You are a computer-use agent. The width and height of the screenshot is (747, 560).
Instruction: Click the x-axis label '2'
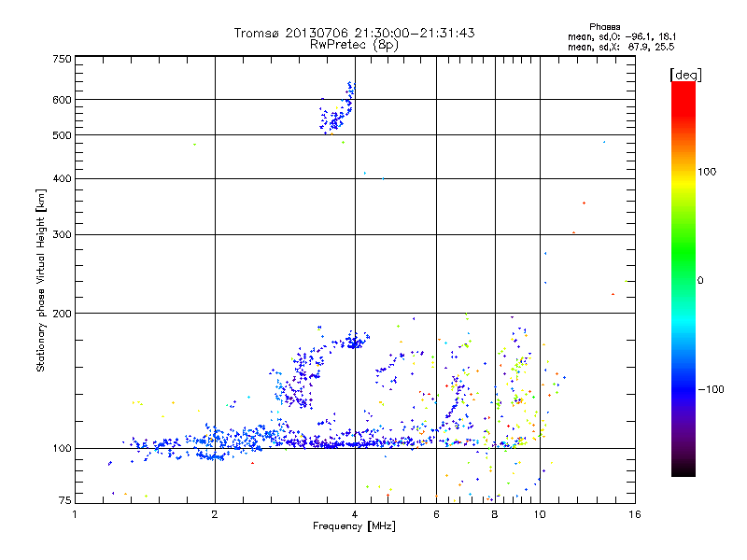[x=215, y=514]
